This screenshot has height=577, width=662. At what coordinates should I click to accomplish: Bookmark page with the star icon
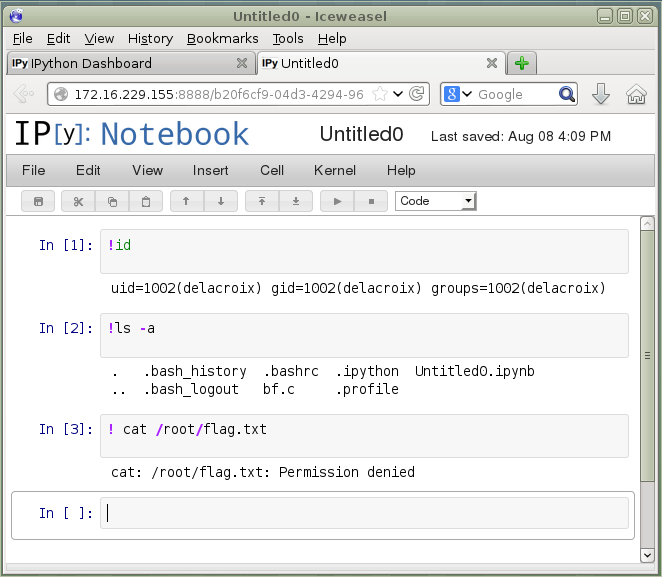point(380,94)
